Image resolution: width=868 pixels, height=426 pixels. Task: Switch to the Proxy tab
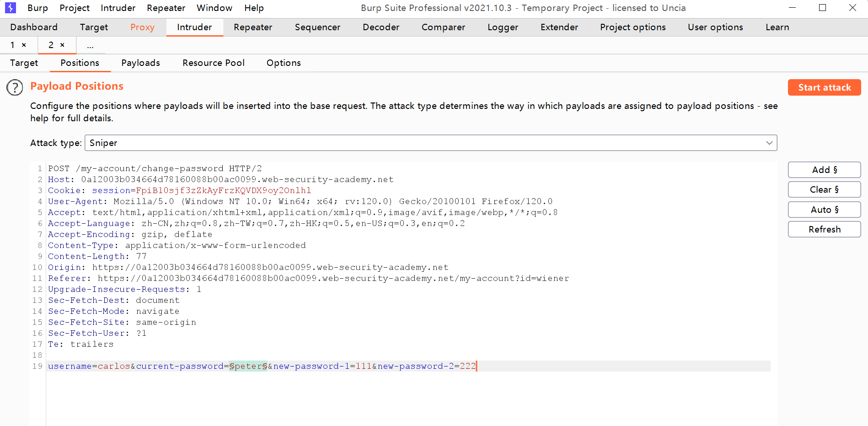142,27
